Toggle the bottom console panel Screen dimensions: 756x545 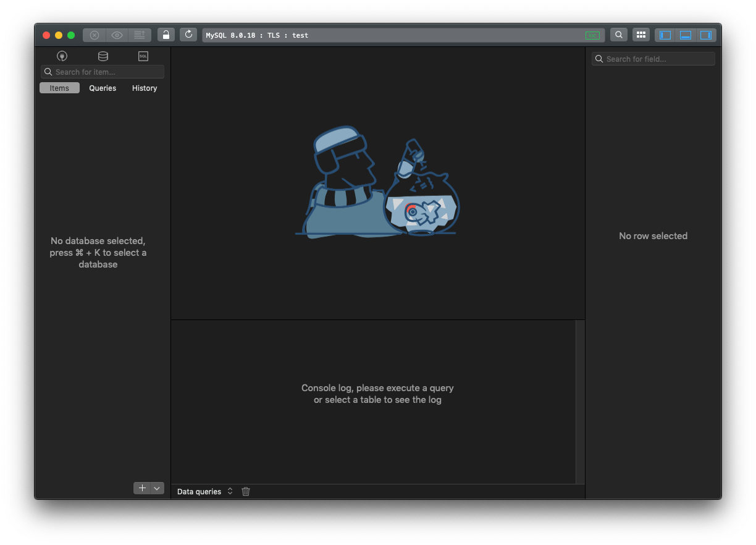click(x=686, y=35)
